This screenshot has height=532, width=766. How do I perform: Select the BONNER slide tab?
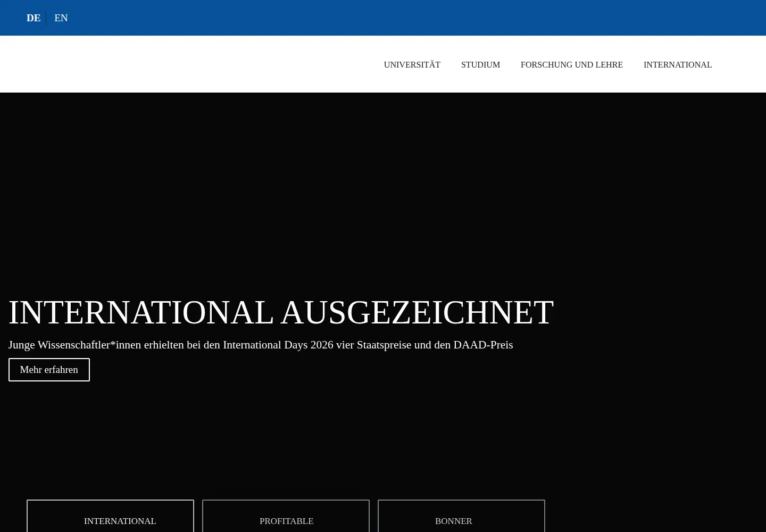[x=461, y=516]
